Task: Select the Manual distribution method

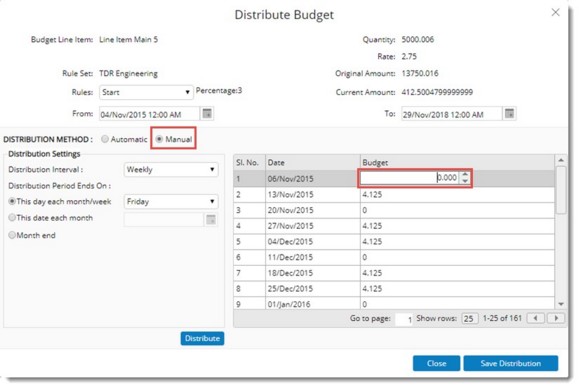Action: (x=159, y=139)
